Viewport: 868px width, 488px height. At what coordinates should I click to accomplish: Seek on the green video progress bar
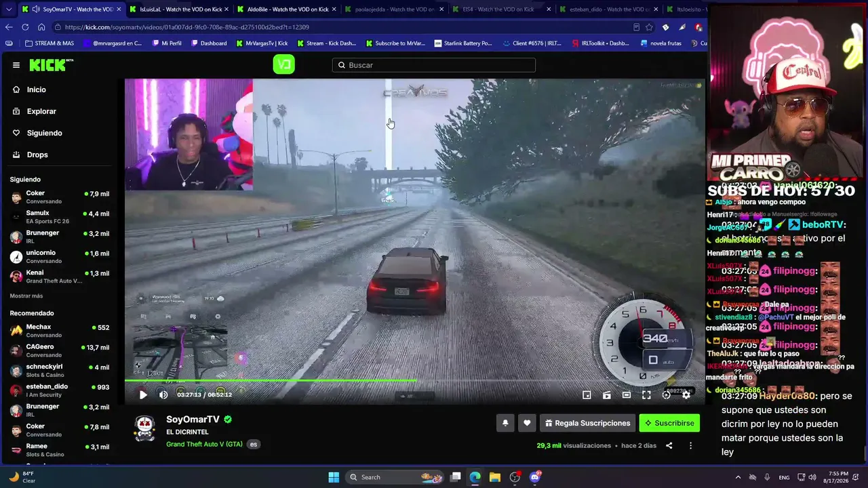pyautogui.click(x=414, y=381)
